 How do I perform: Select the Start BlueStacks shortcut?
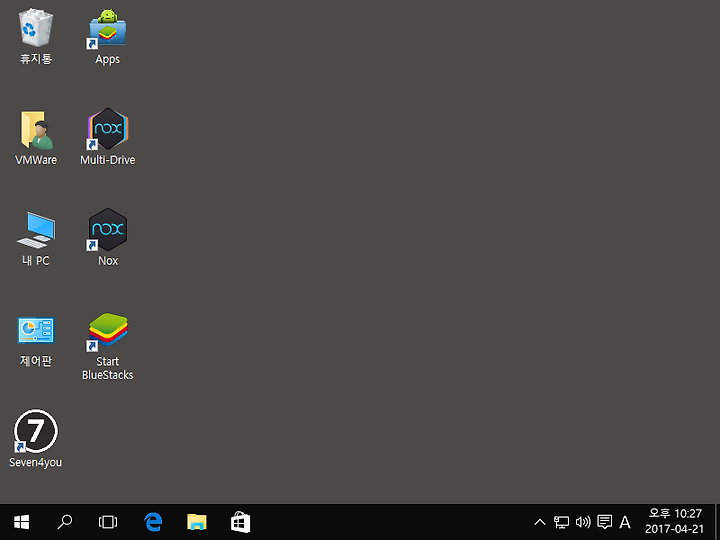click(107, 332)
